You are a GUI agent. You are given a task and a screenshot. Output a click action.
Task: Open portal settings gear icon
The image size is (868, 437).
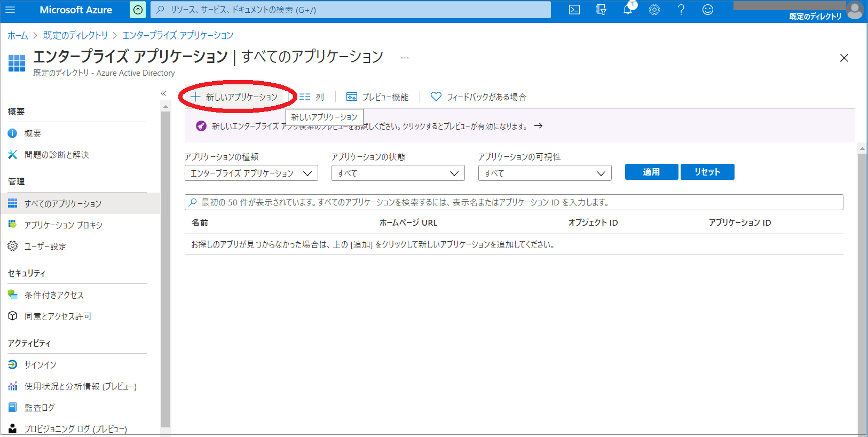coord(654,10)
